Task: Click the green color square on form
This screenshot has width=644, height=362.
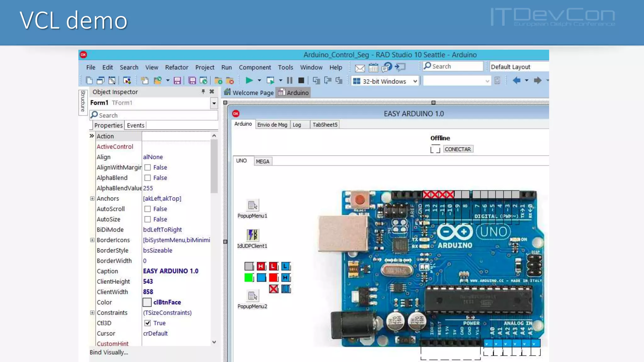Action: point(249,277)
